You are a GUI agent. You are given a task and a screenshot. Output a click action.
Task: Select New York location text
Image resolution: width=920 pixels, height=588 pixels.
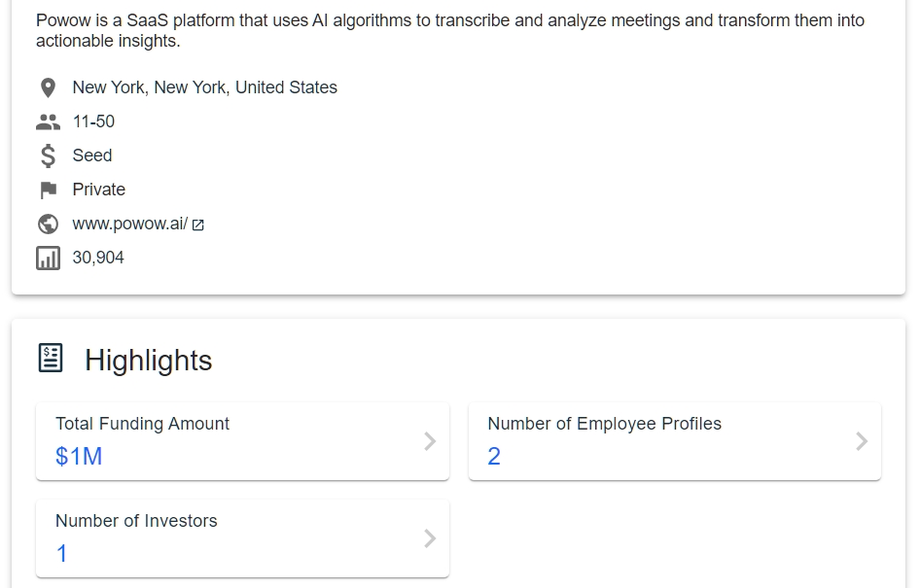205,87
